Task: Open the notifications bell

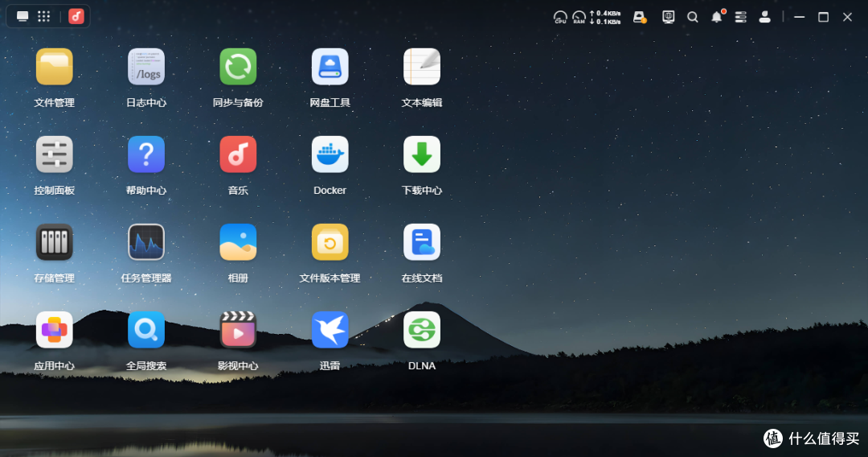Action: click(x=718, y=17)
